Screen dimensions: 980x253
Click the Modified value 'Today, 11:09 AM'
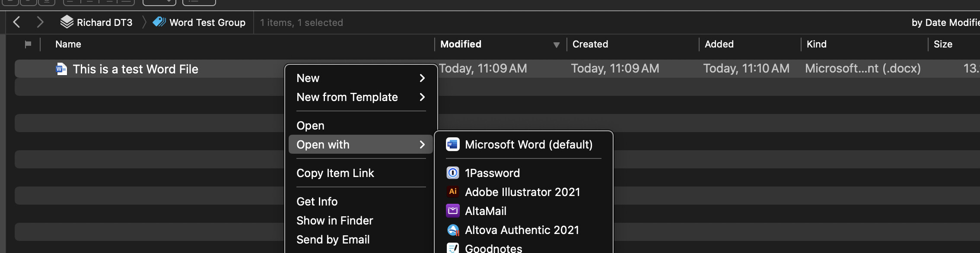click(483, 68)
